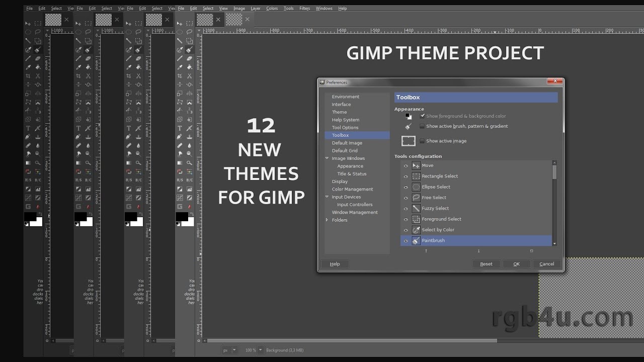Open the Colors menu in main window
The width and height of the screenshot is (644, 362).
[x=272, y=9]
